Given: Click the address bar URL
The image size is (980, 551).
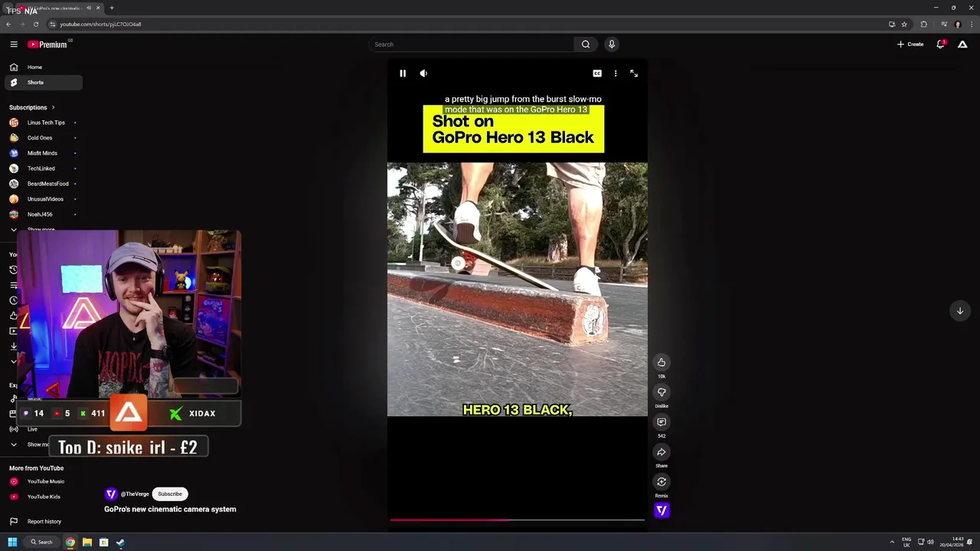Looking at the screenshot, I should [100, 24].
